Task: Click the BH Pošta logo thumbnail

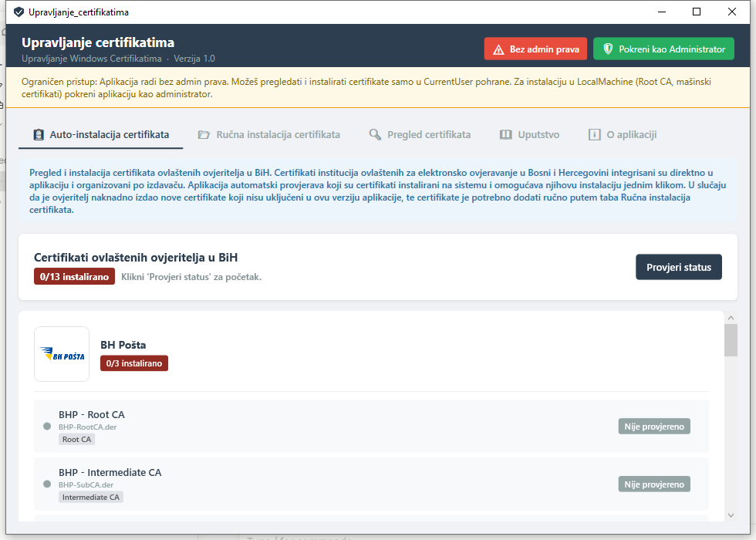Action: [62, 354]
